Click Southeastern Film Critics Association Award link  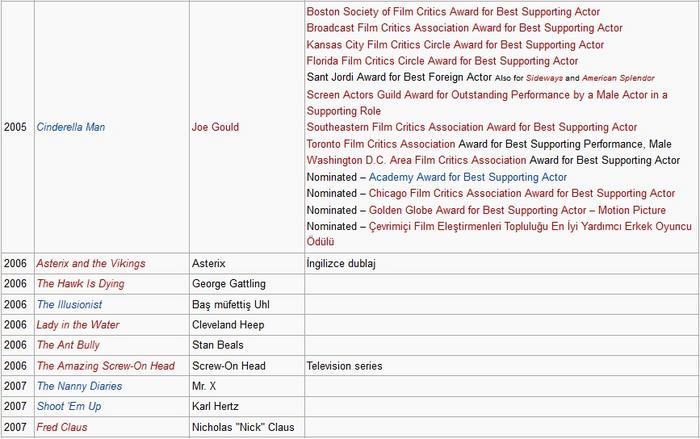472,127
